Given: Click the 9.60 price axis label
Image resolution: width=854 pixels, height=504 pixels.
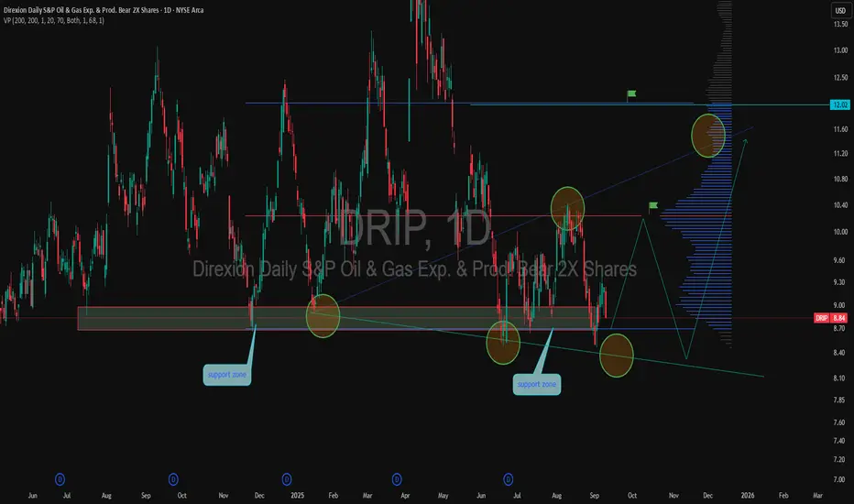Looking at the screenshot, I should click(840, 260).
